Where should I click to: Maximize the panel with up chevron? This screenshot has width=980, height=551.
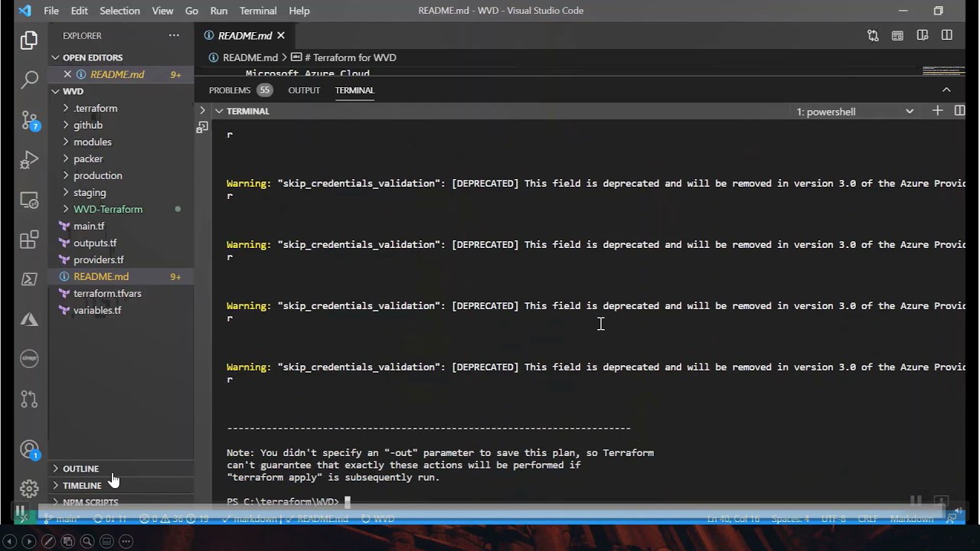tap(946, 90)
